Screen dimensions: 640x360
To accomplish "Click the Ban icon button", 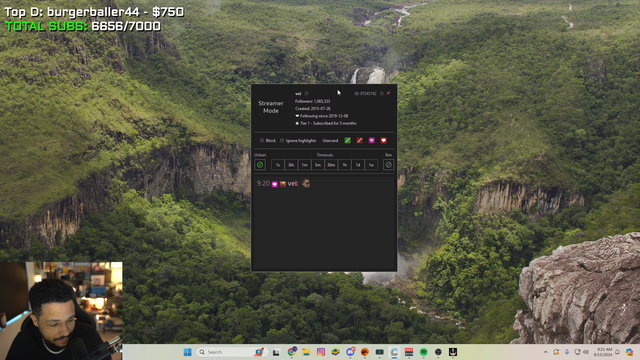I will coord(388,165).
